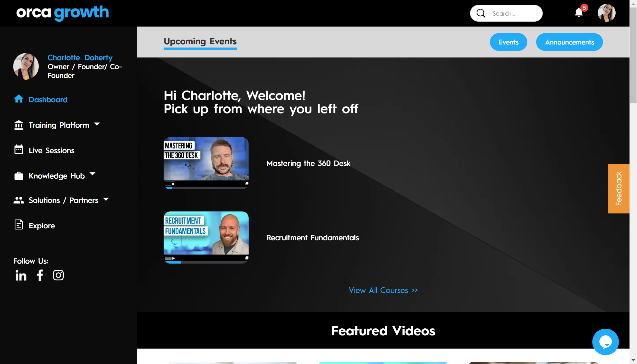This screenshot has height=364, width=637.
Task: Expand the Training Platform menu arrow
Action: coord(97,124)
